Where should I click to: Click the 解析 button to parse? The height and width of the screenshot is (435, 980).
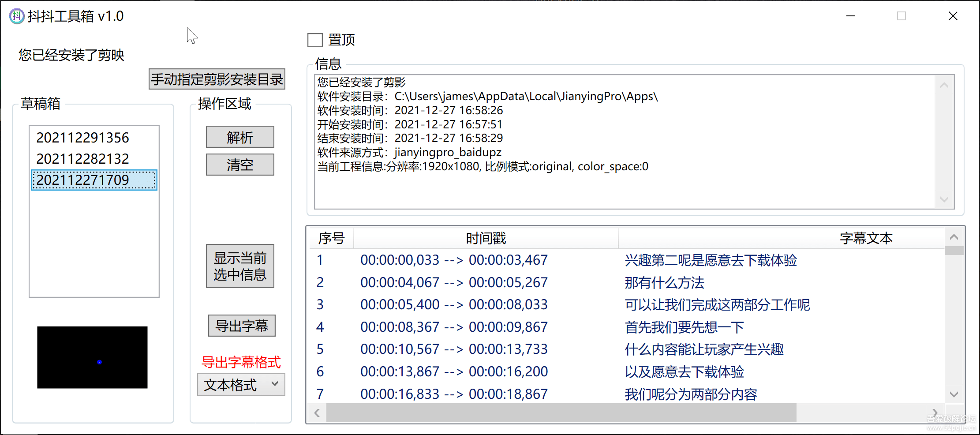point(239,137)
